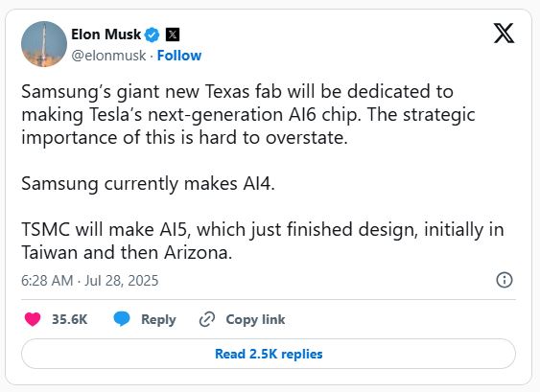This screenshot has height=392, width=540.
Task: Click the X logo in the top-right corner
Action: [504, 34]
